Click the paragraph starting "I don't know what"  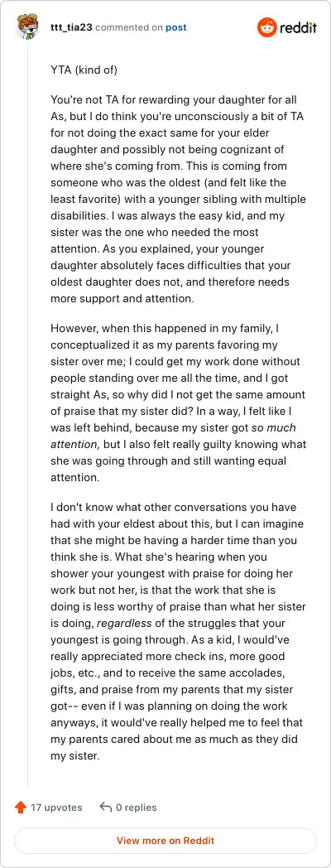coord(178,631)
